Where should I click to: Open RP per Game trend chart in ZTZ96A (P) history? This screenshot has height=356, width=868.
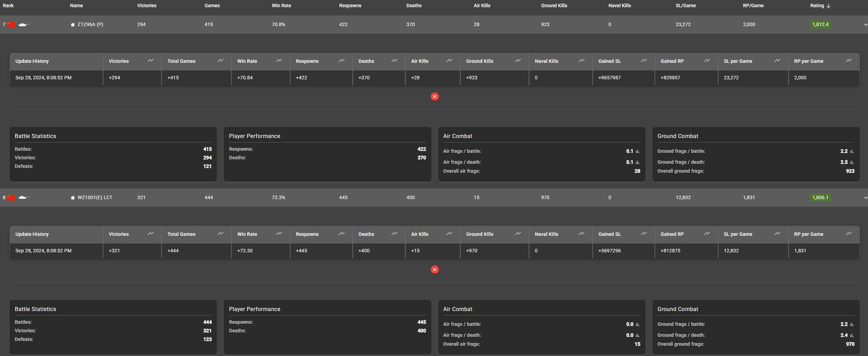tap(849, 60)
